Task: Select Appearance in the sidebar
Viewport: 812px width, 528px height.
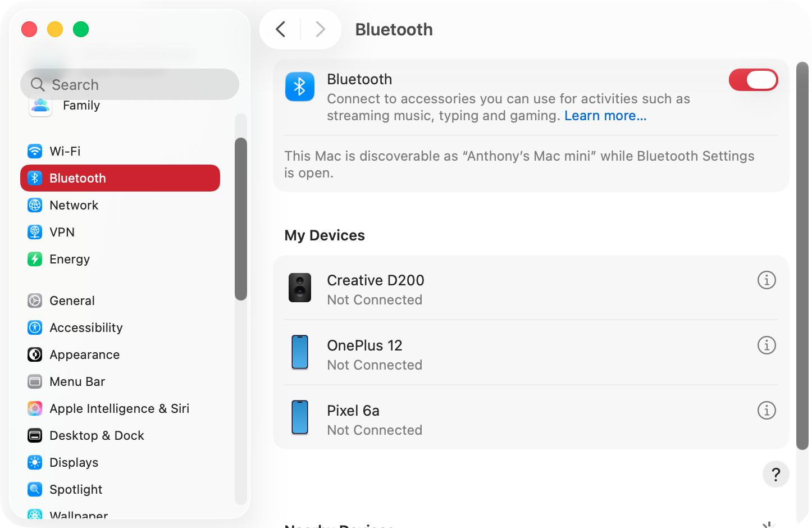Action: 120,354
